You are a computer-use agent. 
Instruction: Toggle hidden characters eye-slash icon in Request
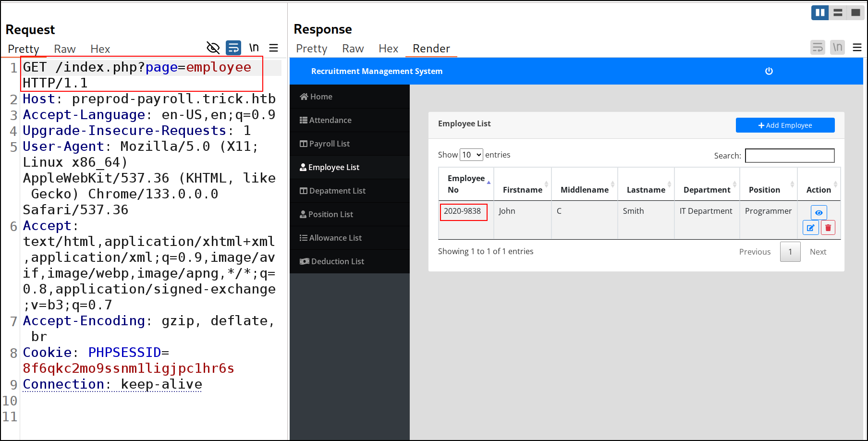tap(213, 48)
